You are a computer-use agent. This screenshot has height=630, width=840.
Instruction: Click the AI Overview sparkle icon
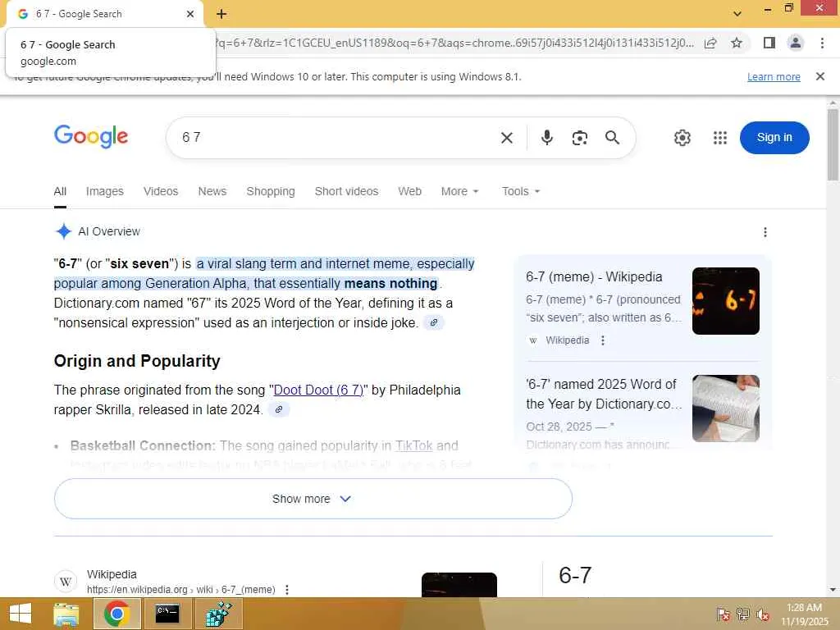pos(63,231)
